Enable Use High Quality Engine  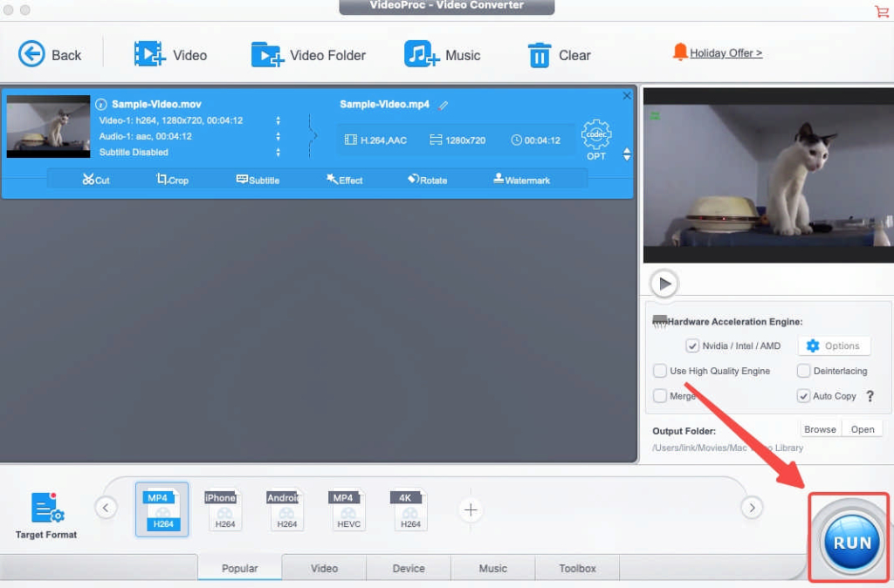point(660,370)
